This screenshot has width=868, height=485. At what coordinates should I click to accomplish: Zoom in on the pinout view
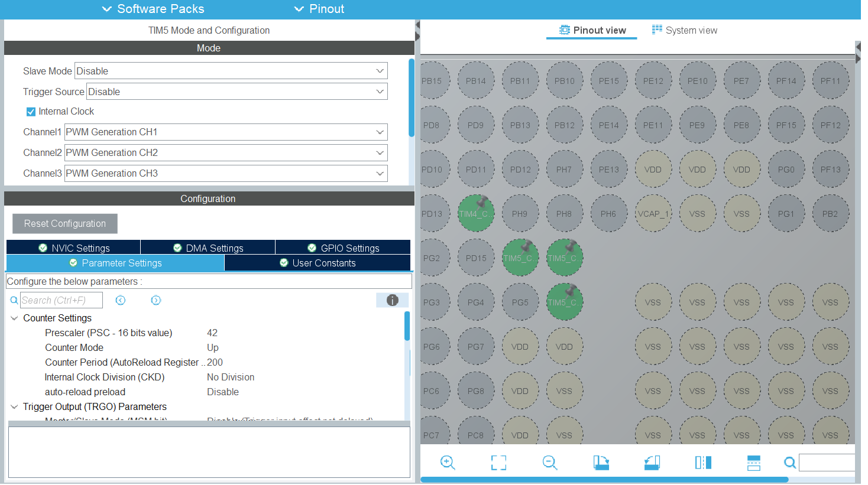(448, 463)
